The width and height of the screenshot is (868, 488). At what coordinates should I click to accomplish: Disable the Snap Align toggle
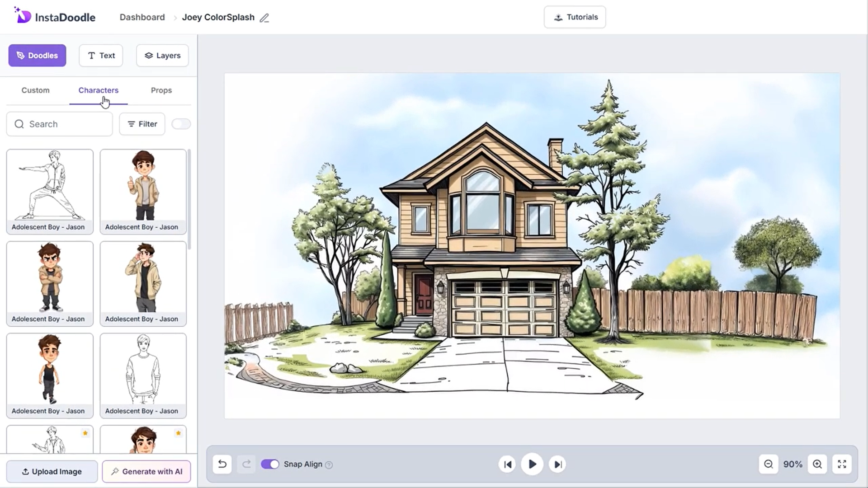[x=270, y=464]
